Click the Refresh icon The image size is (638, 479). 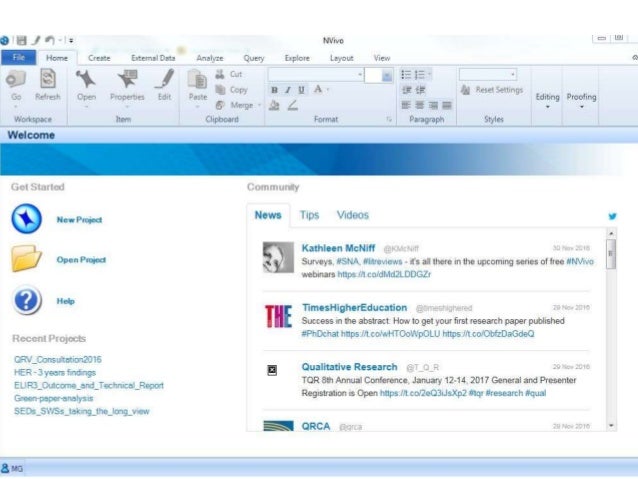click(48, 78)
